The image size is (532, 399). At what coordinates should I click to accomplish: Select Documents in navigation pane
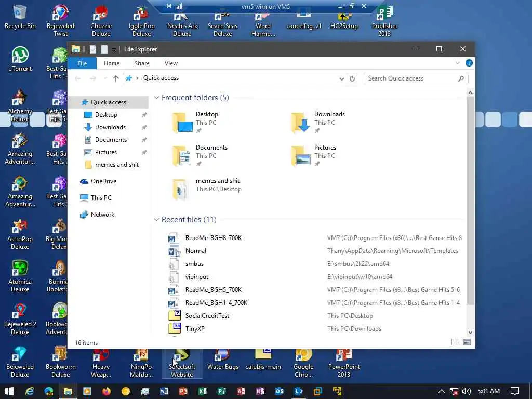click(111, 140)
